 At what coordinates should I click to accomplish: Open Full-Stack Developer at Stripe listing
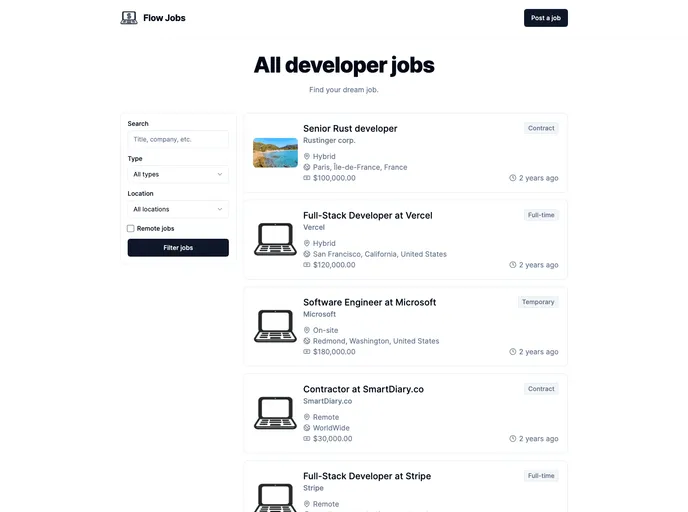click(x=367, y=476)
